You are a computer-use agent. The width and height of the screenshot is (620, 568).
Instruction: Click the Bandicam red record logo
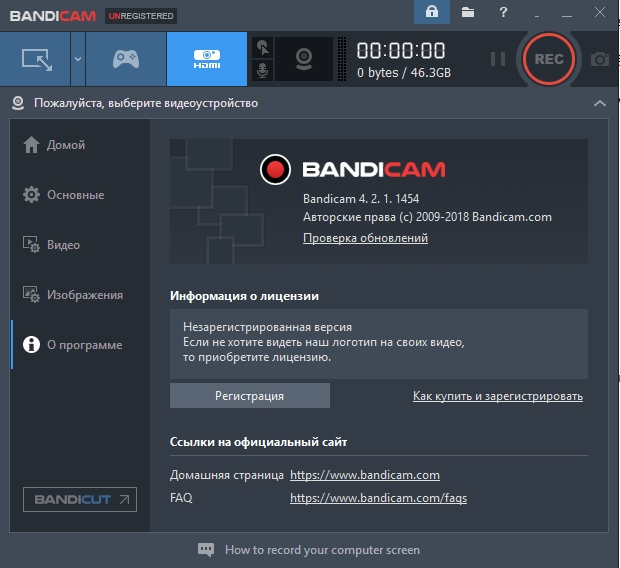(x=275, y=169)
